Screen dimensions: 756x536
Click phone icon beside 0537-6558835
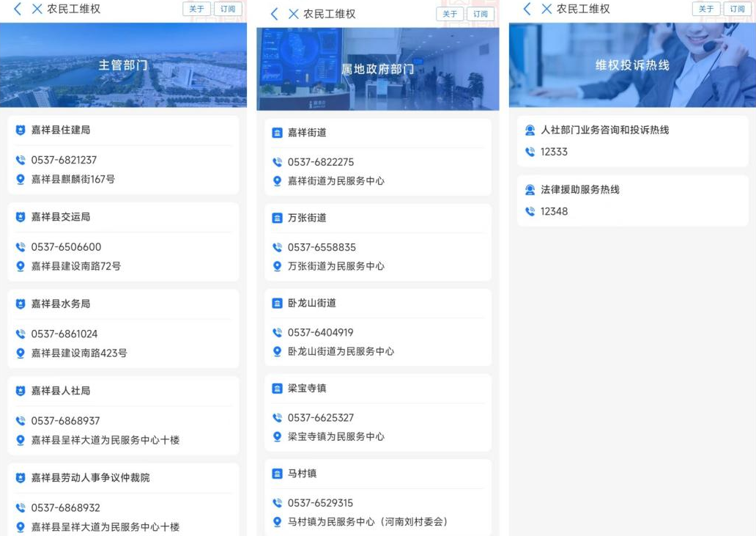tap(277, 248)
